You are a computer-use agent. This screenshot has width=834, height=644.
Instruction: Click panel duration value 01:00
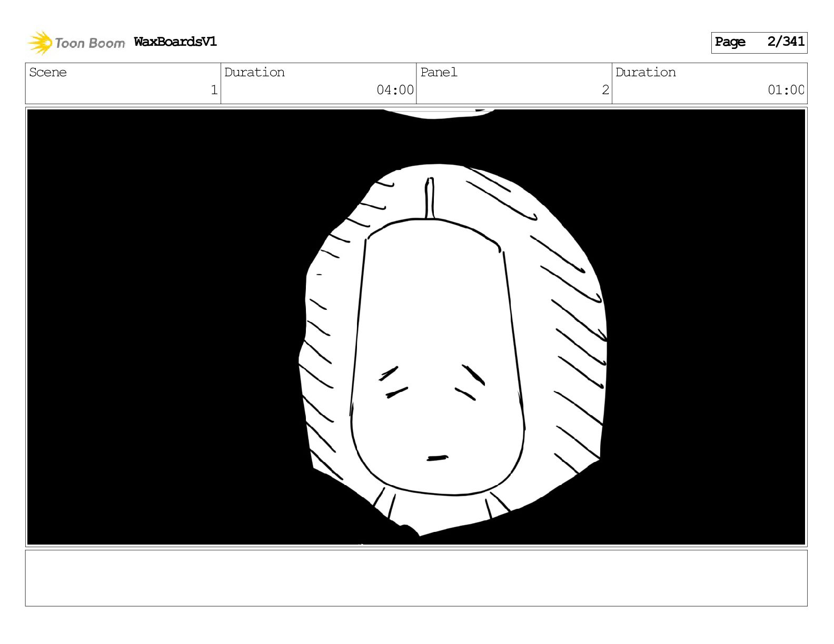(x=786, y=90)
